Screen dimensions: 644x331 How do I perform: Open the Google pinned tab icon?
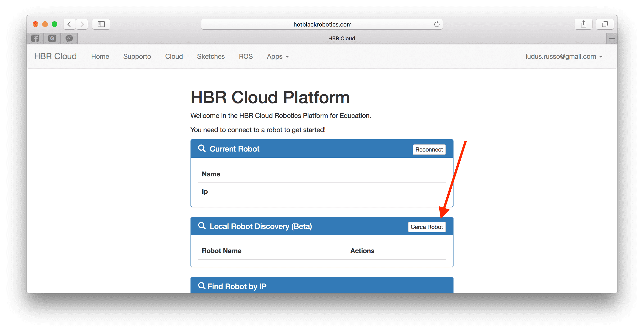tap(52, 38)
